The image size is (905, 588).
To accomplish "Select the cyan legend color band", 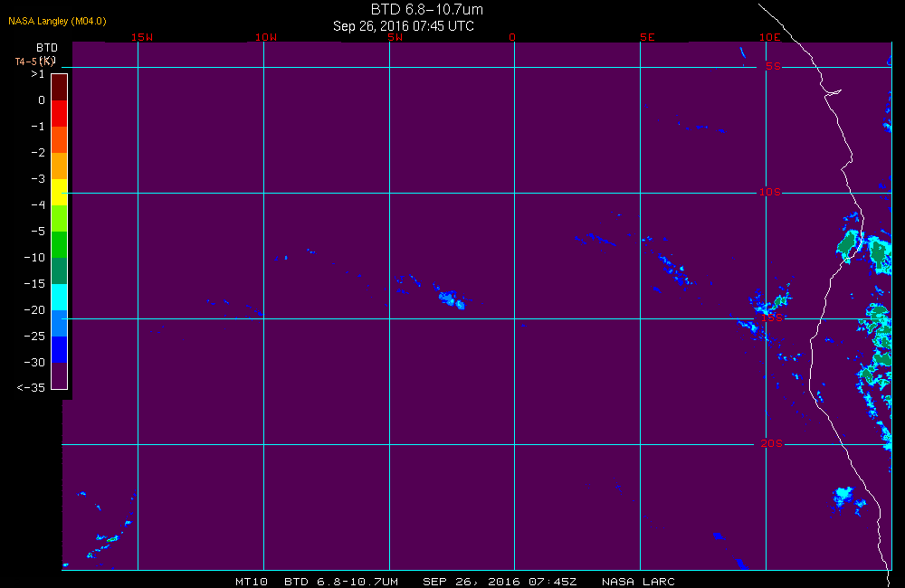I will (60, 298).
